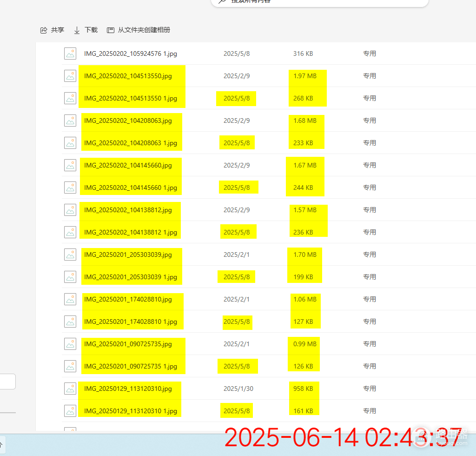The height and width of the screenshot is (456, 476).
Task: Click image icon of IMG_20250202_104138812.jpg
Action: pyautogui.click(x=70, y=210)
